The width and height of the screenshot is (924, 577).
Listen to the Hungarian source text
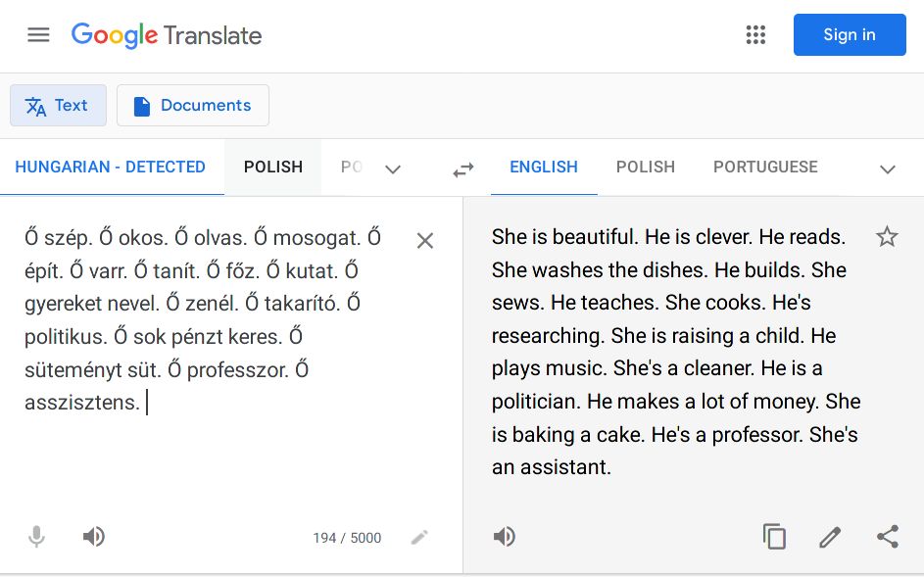tap(93, 536)
